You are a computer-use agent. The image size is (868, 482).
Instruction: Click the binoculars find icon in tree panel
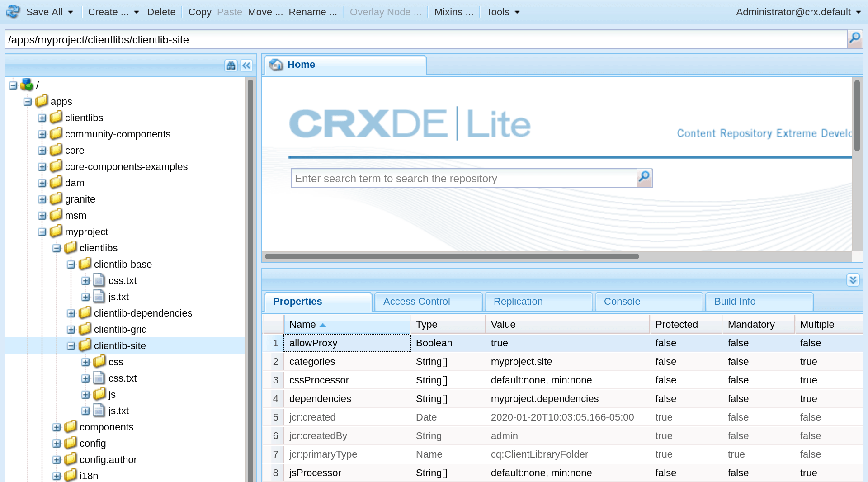[231, 66]
